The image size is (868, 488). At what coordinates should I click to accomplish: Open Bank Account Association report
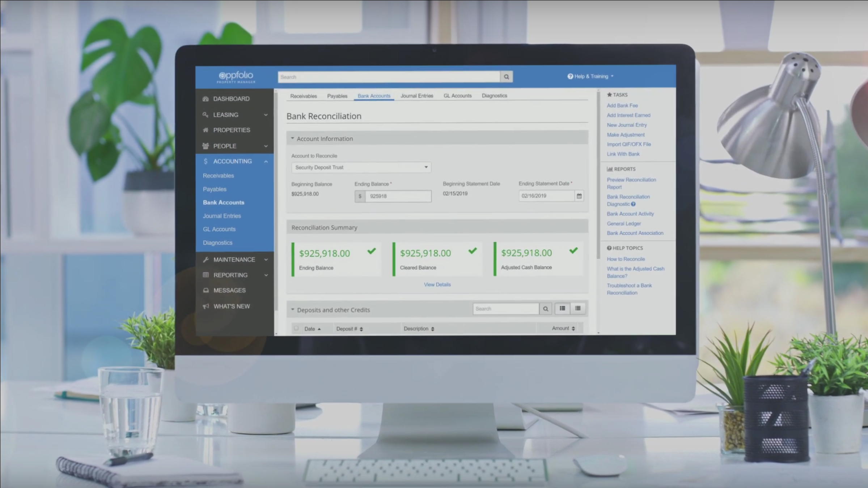click(x=635, y=233)
